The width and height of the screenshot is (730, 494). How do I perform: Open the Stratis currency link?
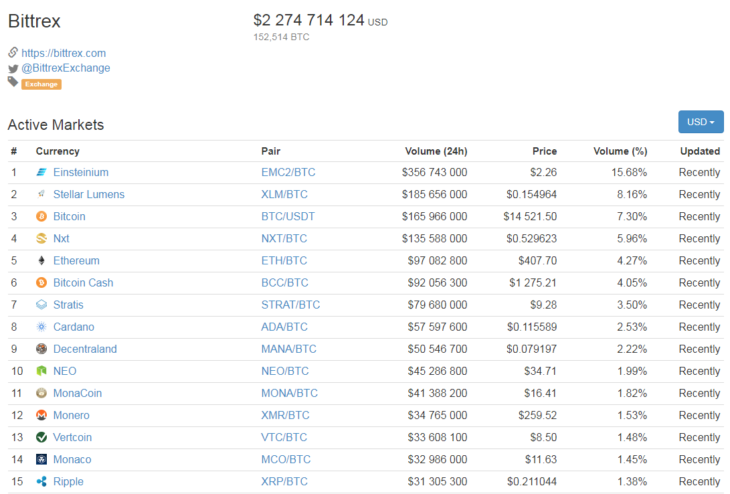click(68, 305)
